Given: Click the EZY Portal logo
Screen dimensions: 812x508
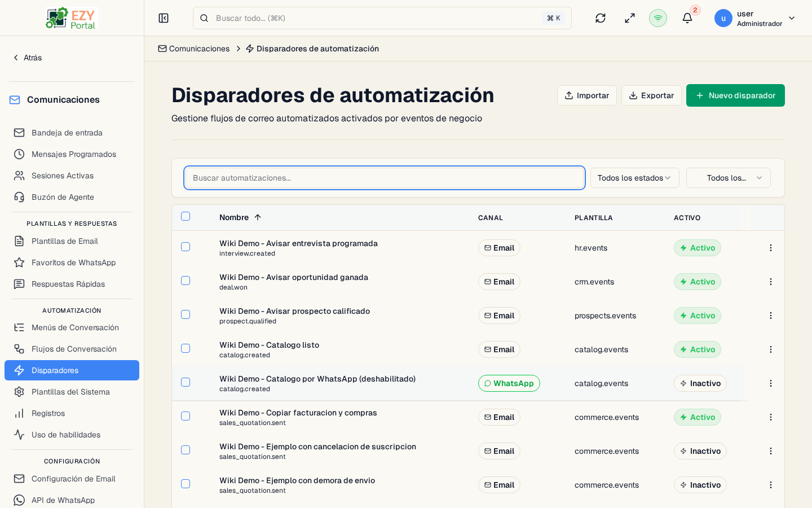Looking at the screenshot, I should 72,18.
